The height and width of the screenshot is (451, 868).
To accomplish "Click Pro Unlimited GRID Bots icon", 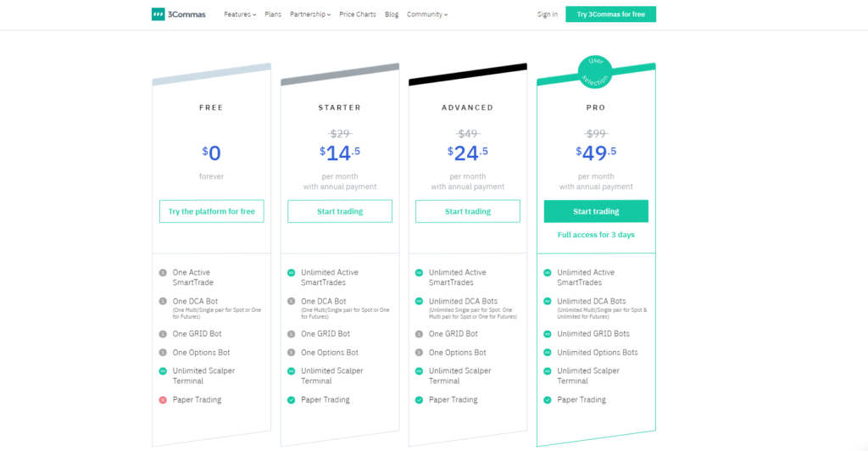I will point(548,334).
